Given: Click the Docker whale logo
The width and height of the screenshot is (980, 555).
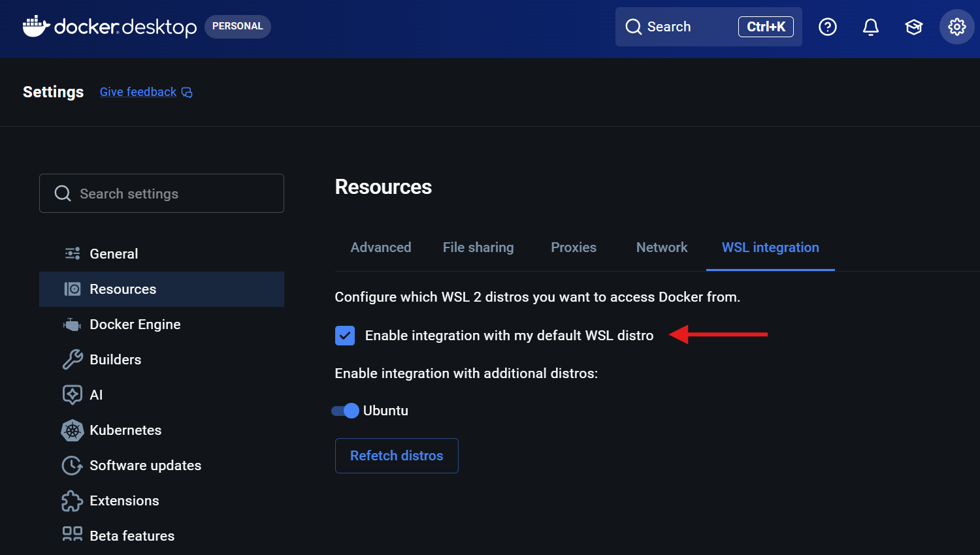Looking at the screenshot, I should pos(36,26).
